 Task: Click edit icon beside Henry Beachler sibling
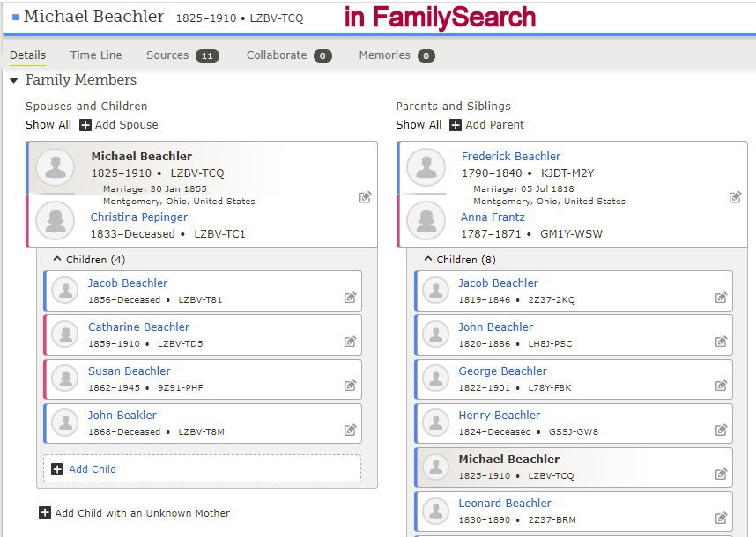tap(721, 430)
